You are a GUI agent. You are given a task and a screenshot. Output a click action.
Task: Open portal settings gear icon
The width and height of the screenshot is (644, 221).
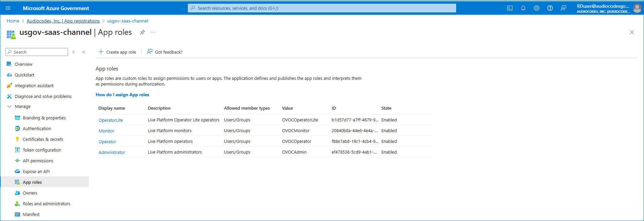[536, 8]
